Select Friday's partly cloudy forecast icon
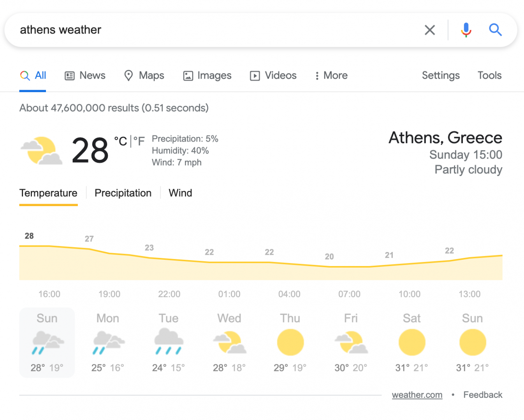 click(351, 342)
